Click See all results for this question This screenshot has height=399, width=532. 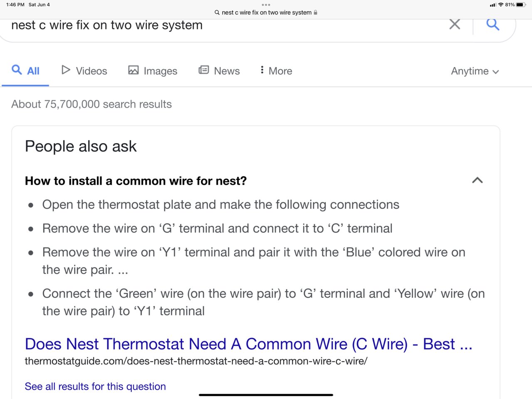pyautogui.click(x=95, y=387)
